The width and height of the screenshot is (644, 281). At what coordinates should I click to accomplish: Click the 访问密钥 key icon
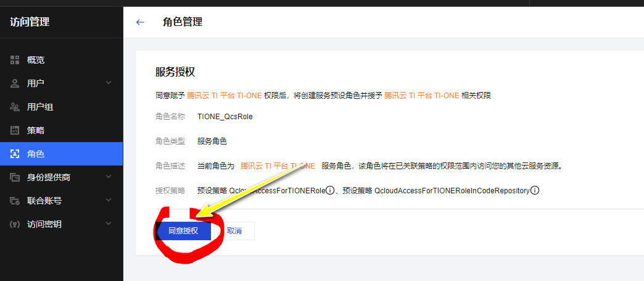pyautogui.click(x=15, y=225)
